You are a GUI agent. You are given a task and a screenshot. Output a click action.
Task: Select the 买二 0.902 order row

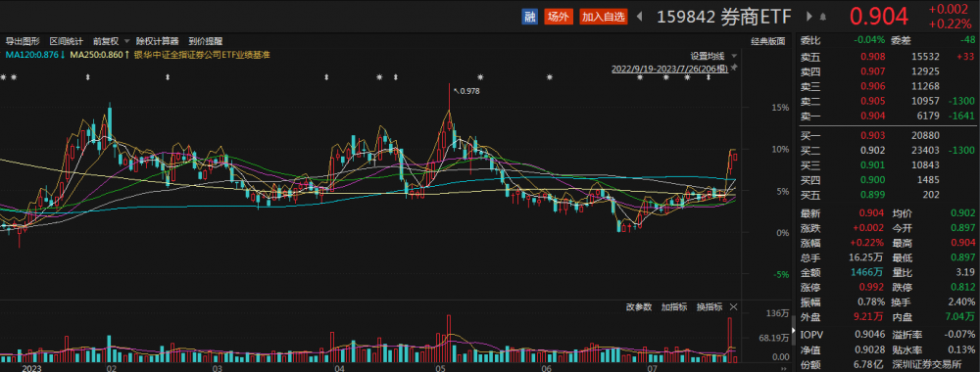click(x=888, y=151)
